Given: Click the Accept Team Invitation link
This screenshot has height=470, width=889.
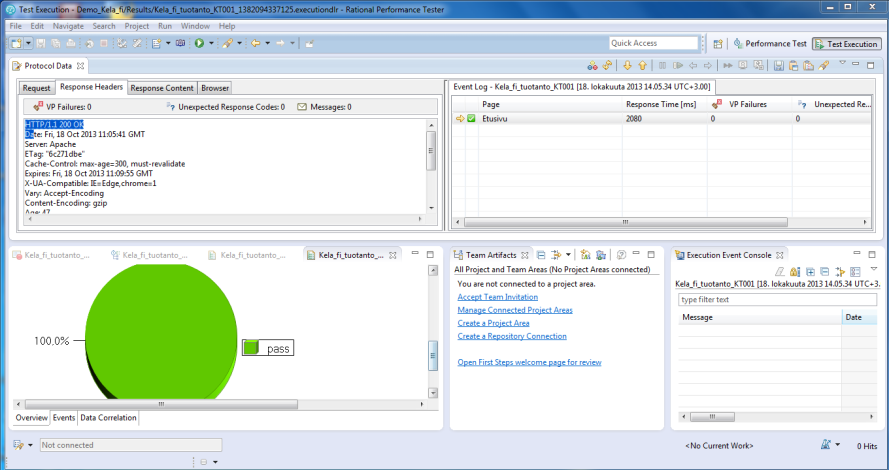Looking at the screenshot, I should point(498,297).
